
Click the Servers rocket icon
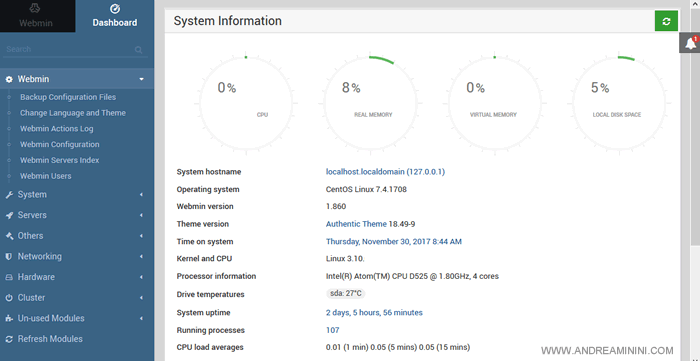pyautogui.click(x=9, y=216)
